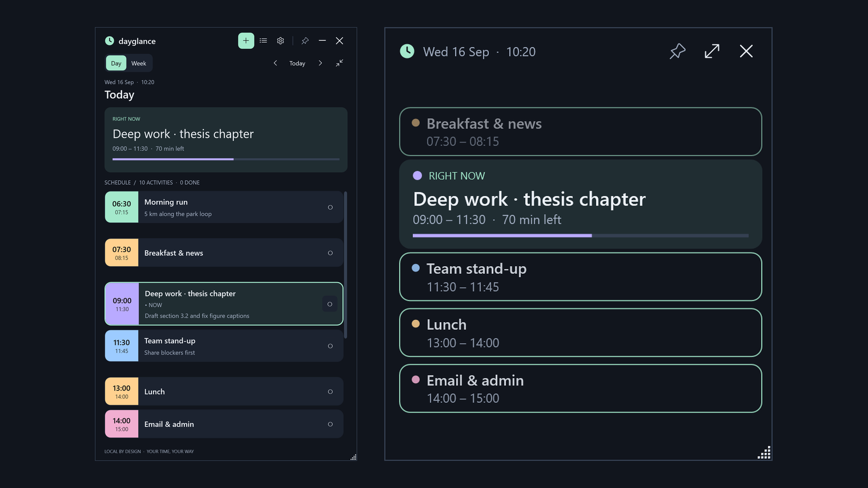The image size is (868, 488).
Task: Go to previous day with left chevron
Action: coord(275,63)
